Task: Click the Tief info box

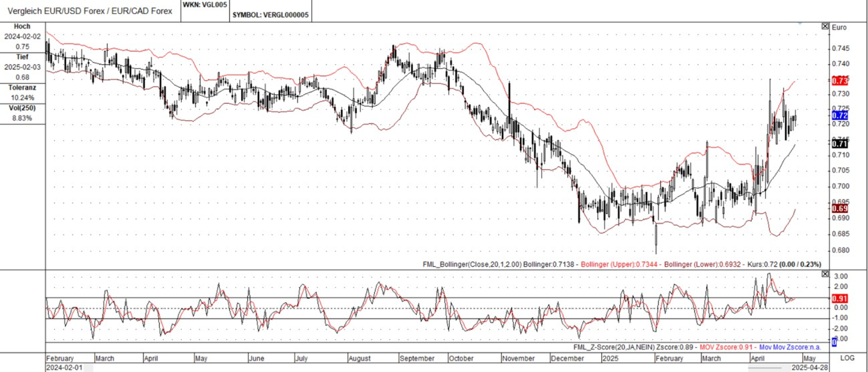Action: click(x=22, y=67)
